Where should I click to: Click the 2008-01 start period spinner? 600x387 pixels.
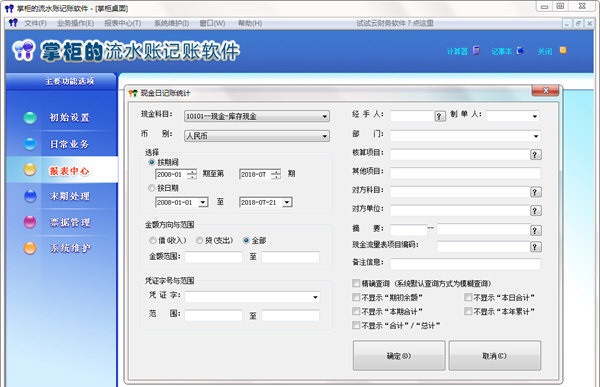point(192,175)
